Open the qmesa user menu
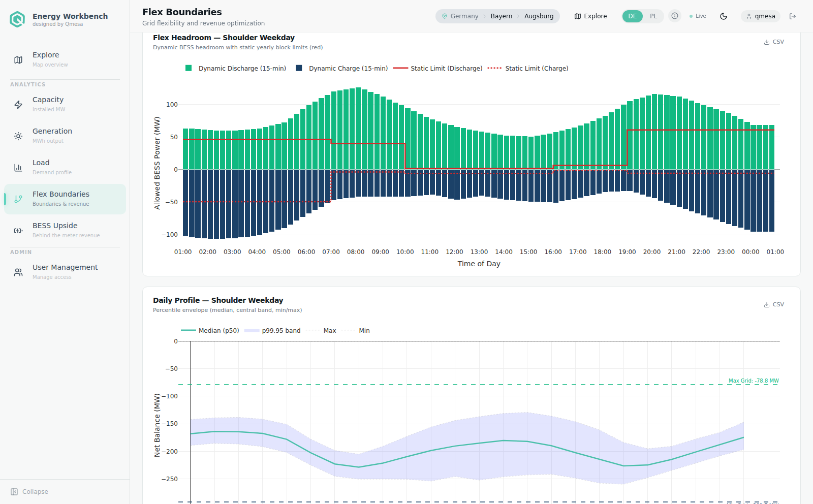813x504 pixels. click(761, 16)
